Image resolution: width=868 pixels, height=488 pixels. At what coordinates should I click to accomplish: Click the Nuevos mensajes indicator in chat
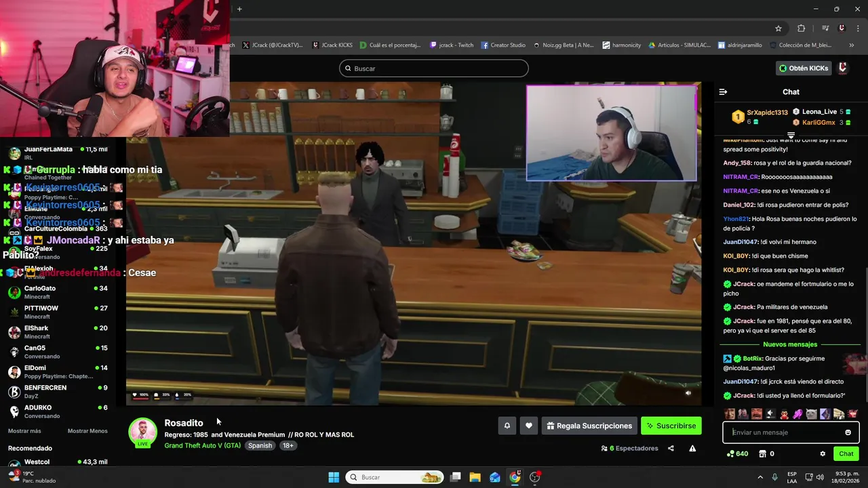click(x=790, y=344)
